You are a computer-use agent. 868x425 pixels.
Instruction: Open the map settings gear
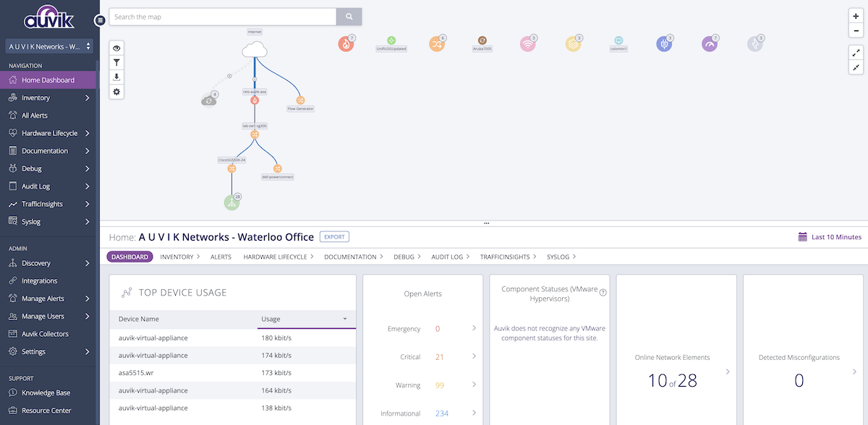click(116, 91)
